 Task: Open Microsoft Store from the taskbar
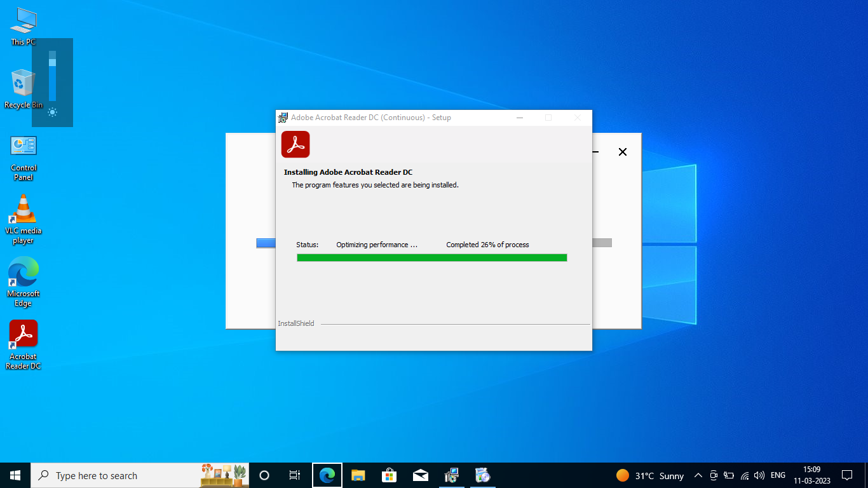[389, 475]
